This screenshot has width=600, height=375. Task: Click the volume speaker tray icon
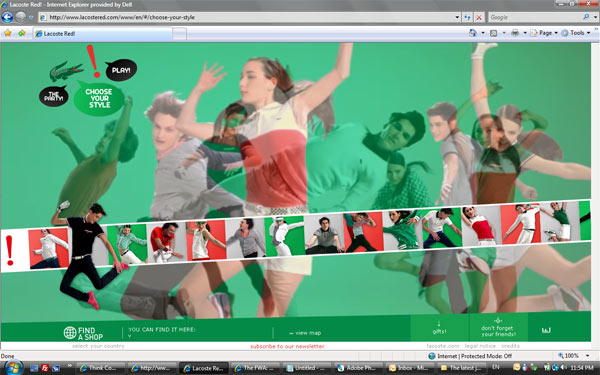564,368
